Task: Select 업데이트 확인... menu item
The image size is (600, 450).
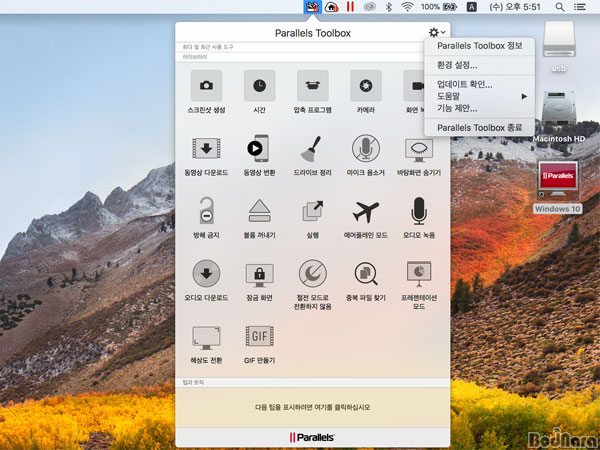Action: click(479, 85)
